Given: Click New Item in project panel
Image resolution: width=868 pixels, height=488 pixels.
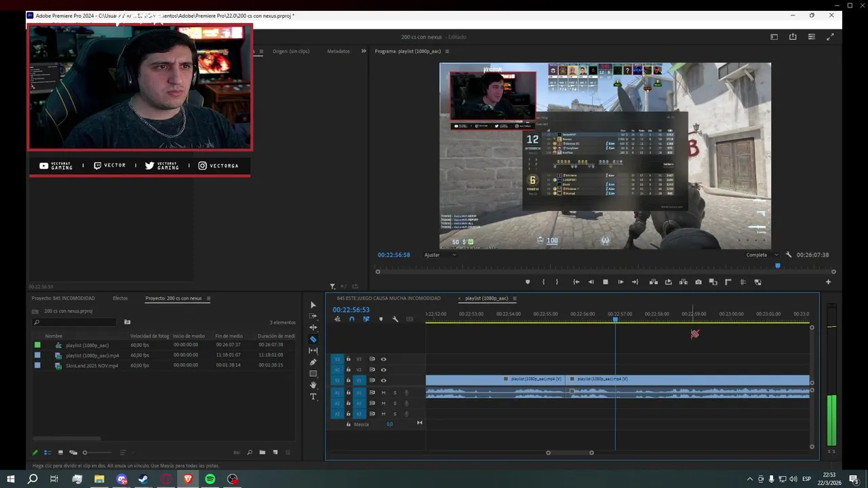Looking at the screenshot, I should click(x=275, y=453).
